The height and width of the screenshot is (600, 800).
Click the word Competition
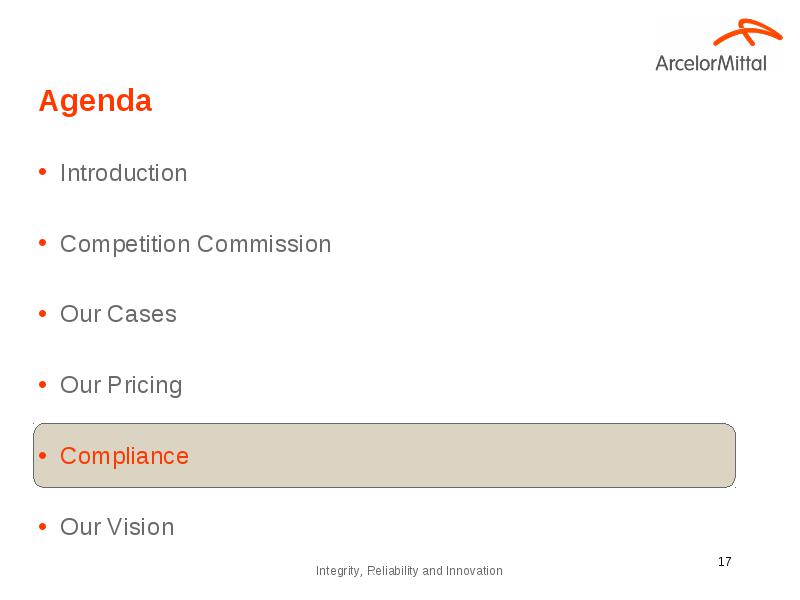tap(125, 244)
